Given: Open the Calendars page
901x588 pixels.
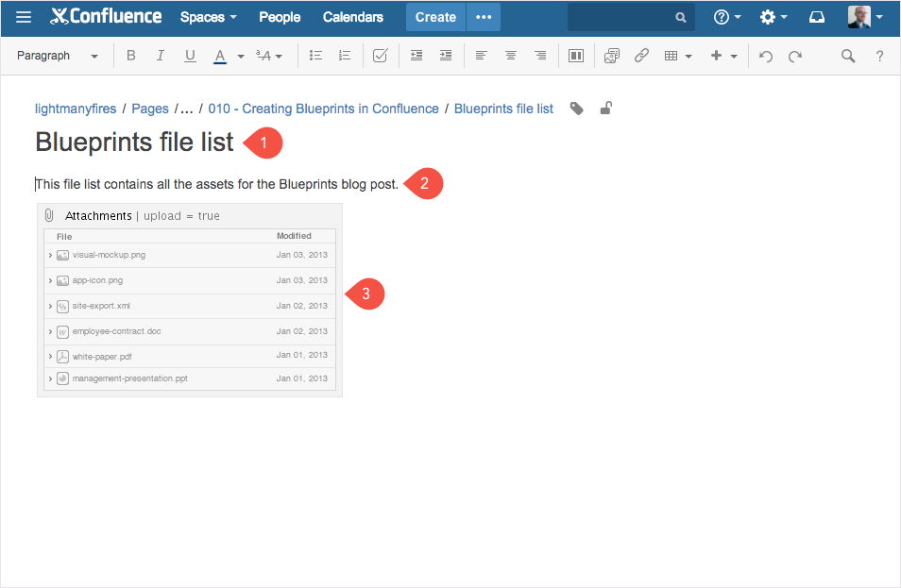Looking at the screenshot, I should 353,17.
